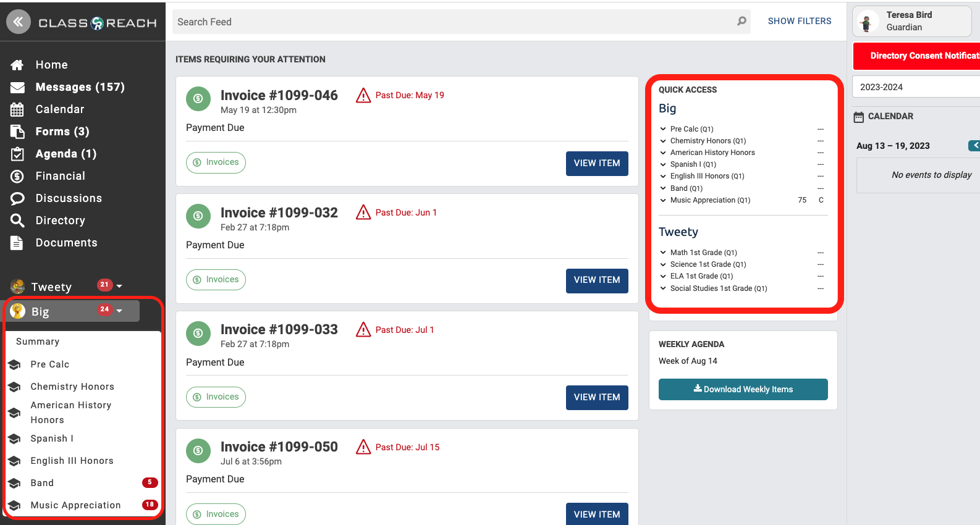Collapse Big student dropdown arrow
The height and width of the screenshot is (525, 980).
[x=119, y=311]
